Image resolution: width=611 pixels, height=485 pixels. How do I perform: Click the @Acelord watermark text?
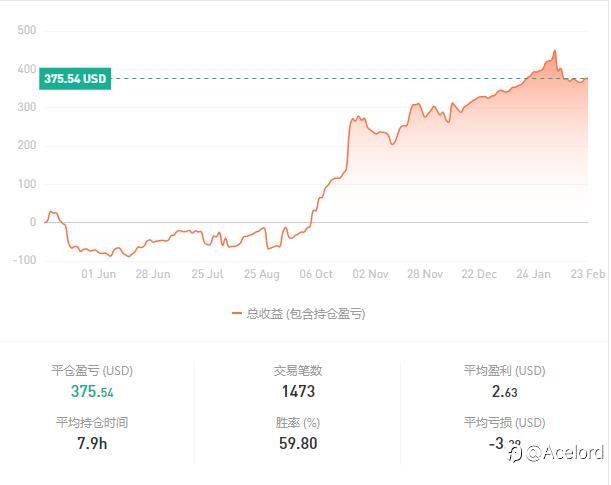[x=565, y=454]
